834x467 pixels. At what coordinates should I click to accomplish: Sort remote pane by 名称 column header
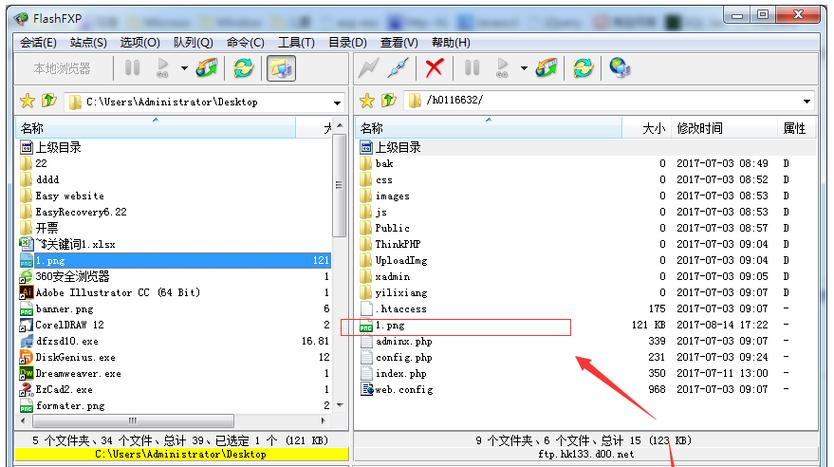(488, 128)
